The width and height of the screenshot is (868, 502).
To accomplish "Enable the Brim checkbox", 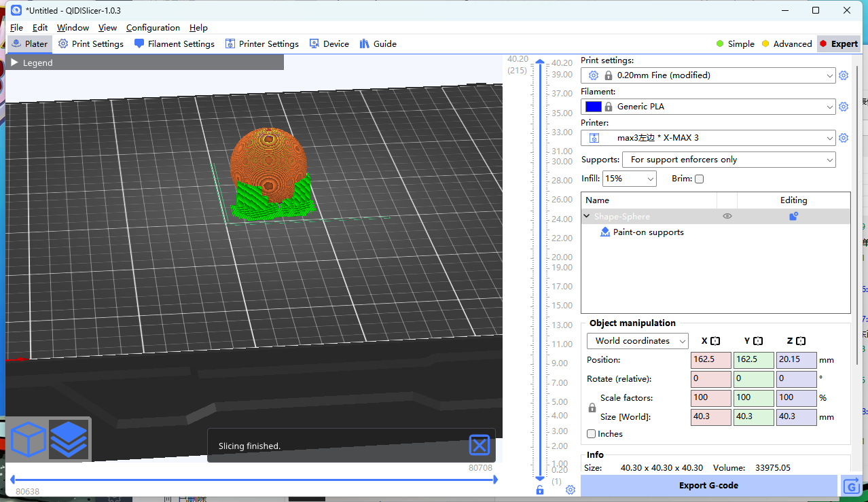I will [700, 179].
